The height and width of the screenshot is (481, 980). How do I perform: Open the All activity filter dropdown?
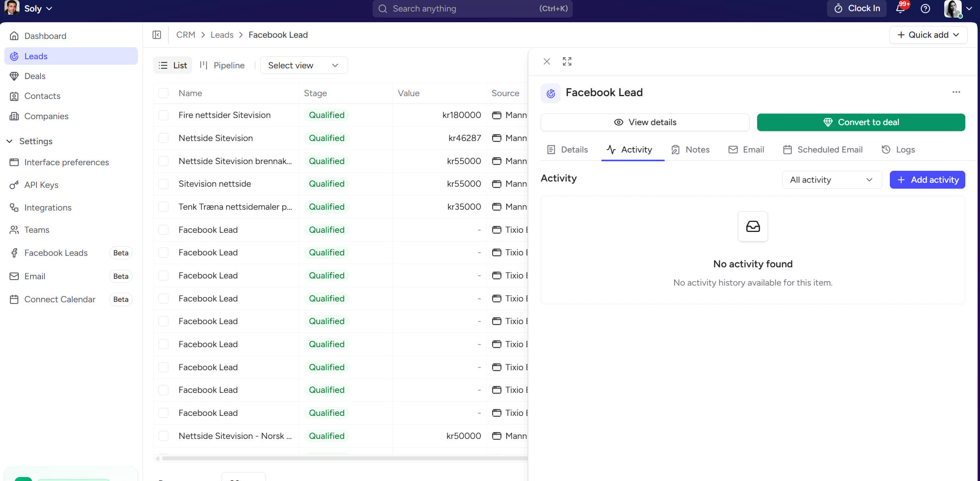click(831, 180)
